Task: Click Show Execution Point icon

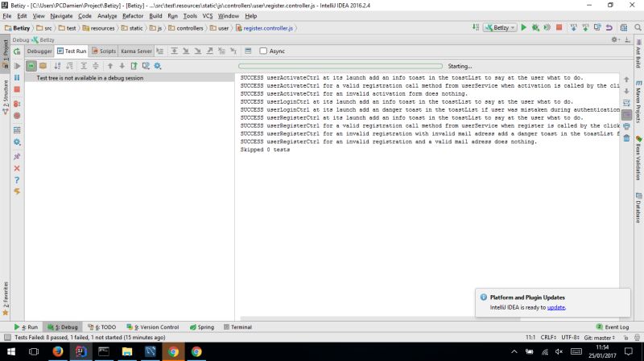Action: [x=159, y=51]
